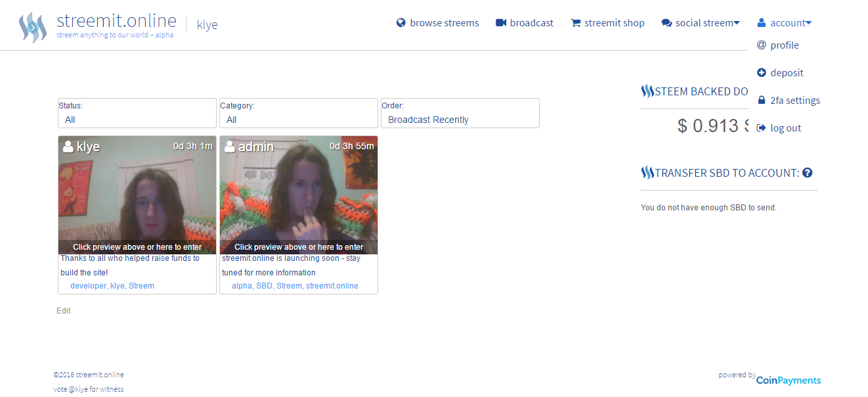Click the Edit link below cards
868x397 pixels.
(64, 311)
